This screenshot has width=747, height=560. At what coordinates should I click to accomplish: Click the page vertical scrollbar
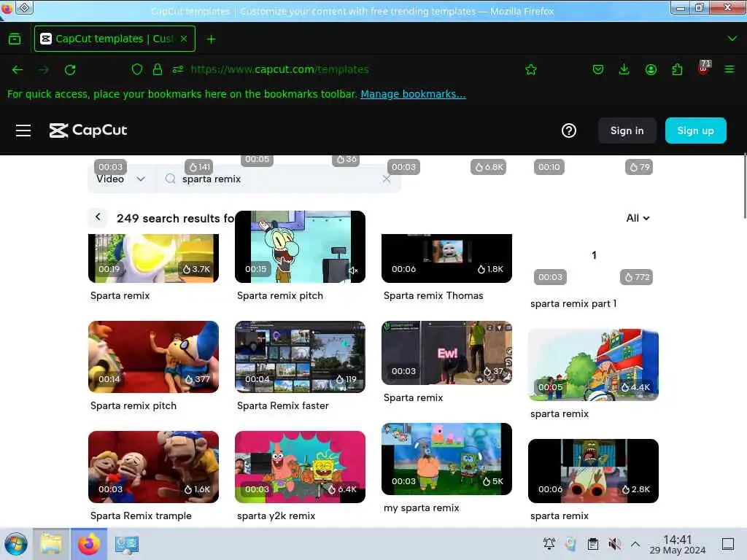745,186
